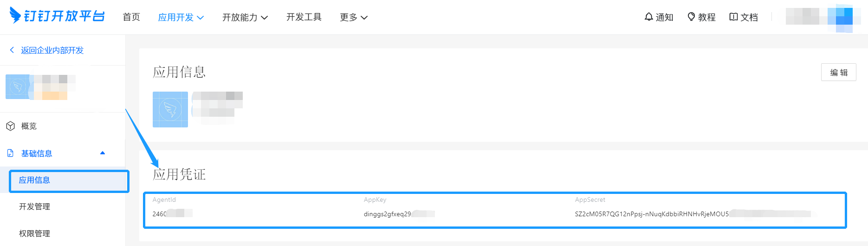Select 应用信息 in the sidebar

coord(69,181)
